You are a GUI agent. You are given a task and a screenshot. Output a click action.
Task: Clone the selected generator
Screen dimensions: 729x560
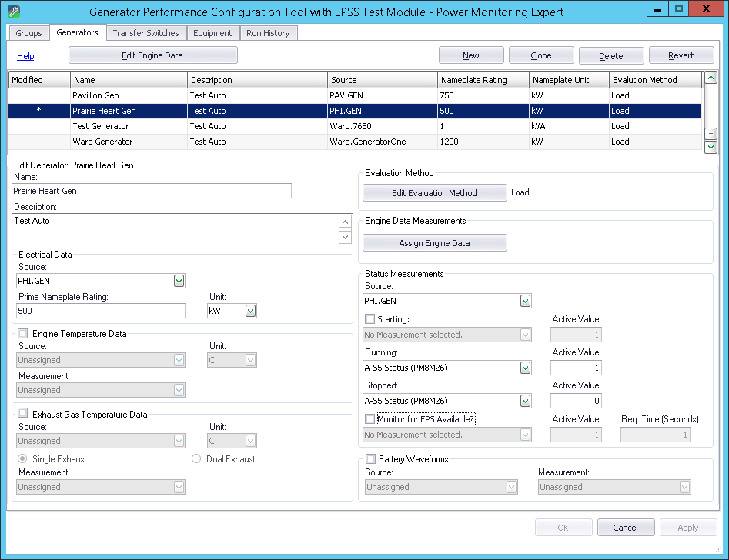(541, 55)
